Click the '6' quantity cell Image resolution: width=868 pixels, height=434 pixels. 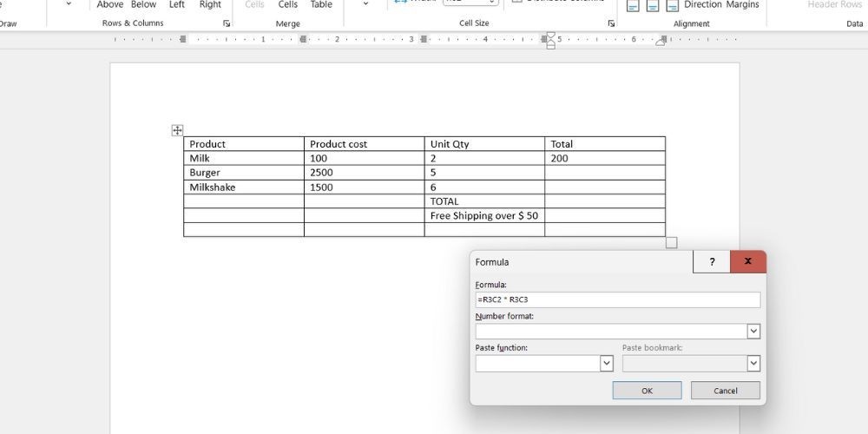point(484,187)
